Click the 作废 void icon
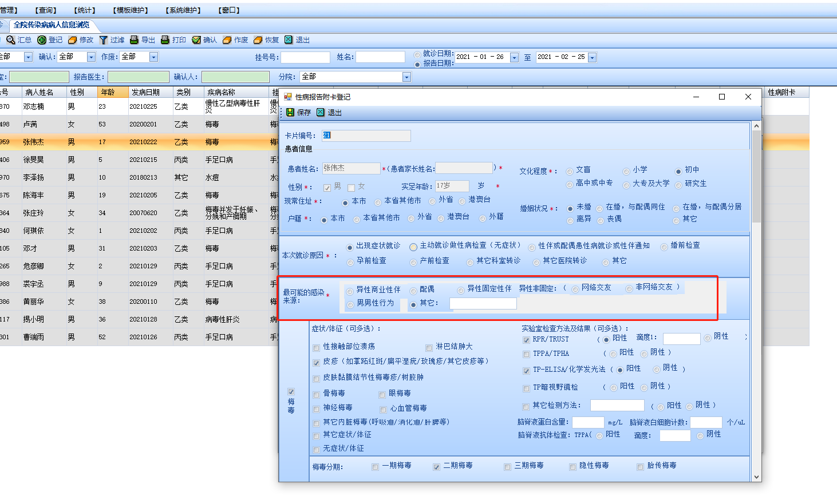The height and width of the screenshot is (504, 837). click(227, 40)
